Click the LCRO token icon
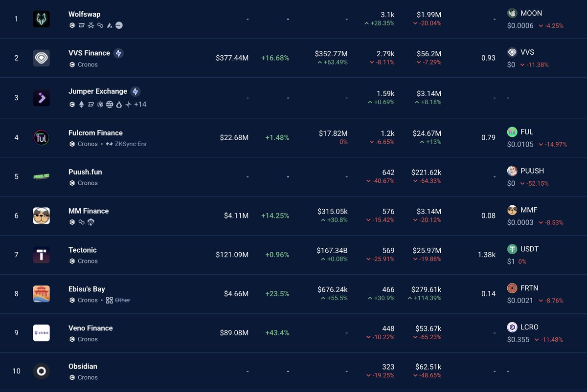The width and height of the screenshot is (587, 392). tap(512, 327)
